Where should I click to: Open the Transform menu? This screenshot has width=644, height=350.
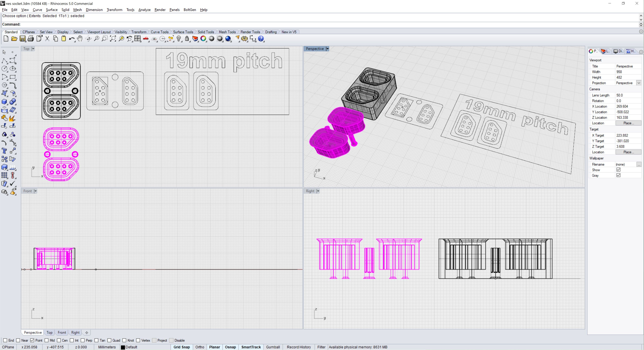pos(114,10)
